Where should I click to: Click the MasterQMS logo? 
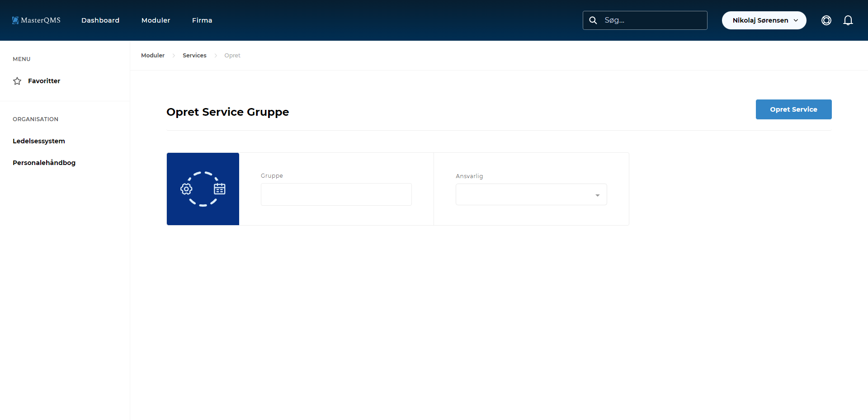point(36,20)
